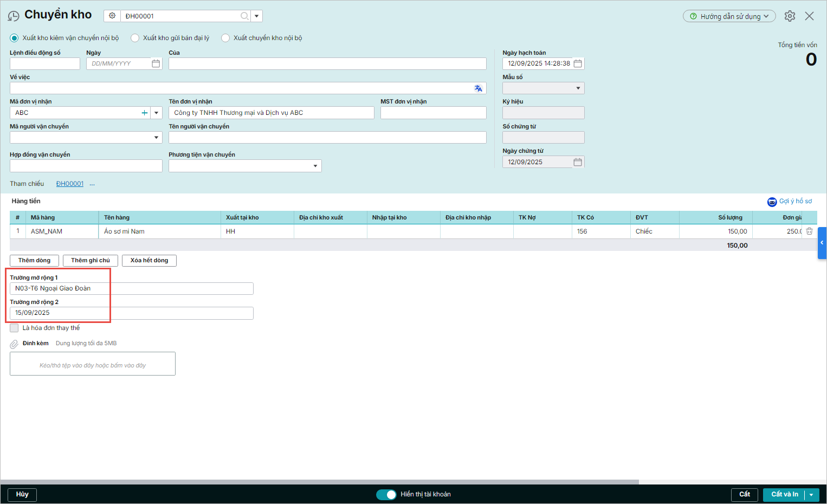Delete row 1 with the trash icon
The image size is (827, 504).
pos(809,231)
